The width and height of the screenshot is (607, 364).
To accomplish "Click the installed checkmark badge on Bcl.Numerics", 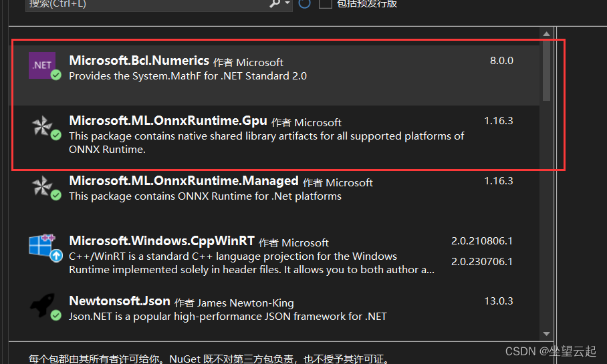I will point(56,75).
